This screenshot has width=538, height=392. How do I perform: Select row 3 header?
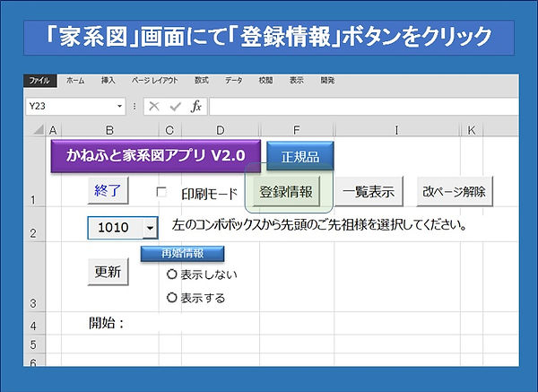pyautogui.click(x=34, y=277)
